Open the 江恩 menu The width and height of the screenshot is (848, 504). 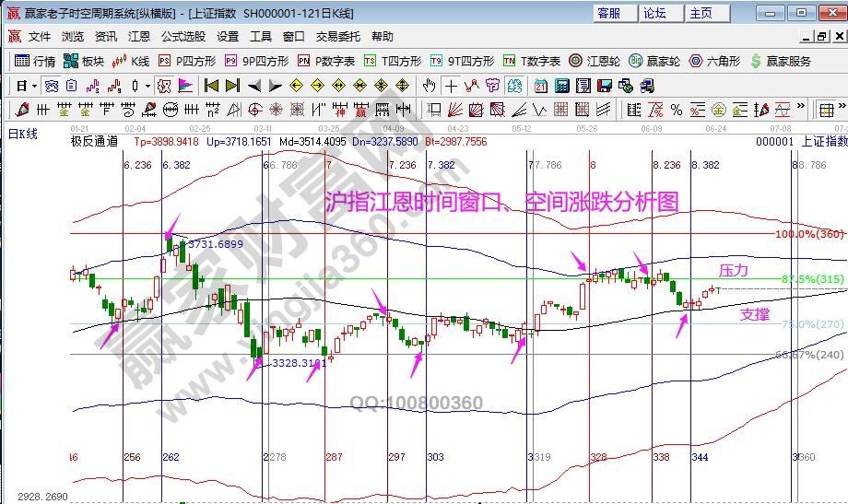point(138,37)
